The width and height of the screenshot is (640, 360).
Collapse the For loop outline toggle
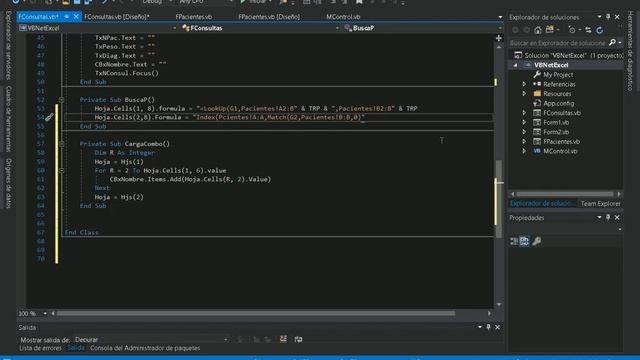[x=61, y=170]
